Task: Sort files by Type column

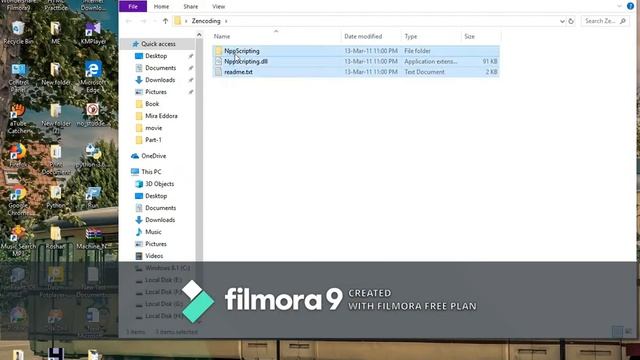Action: coord(411,36)
